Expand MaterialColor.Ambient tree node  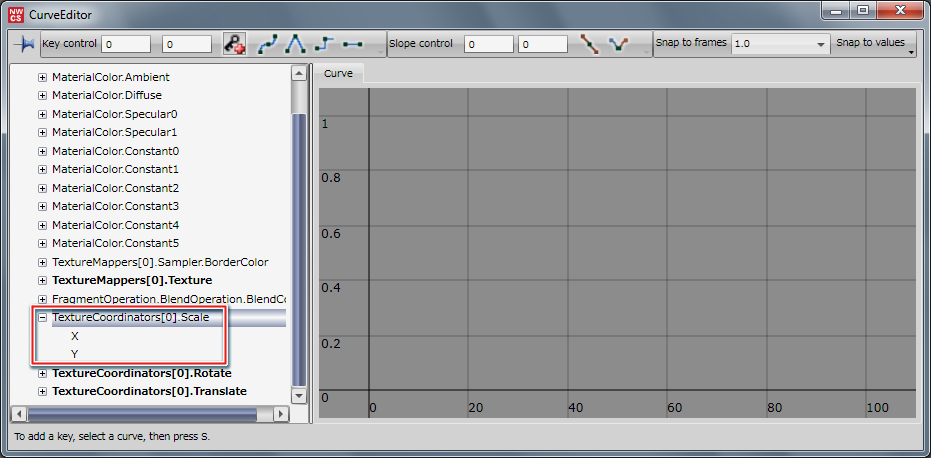[x=42, y=78]
